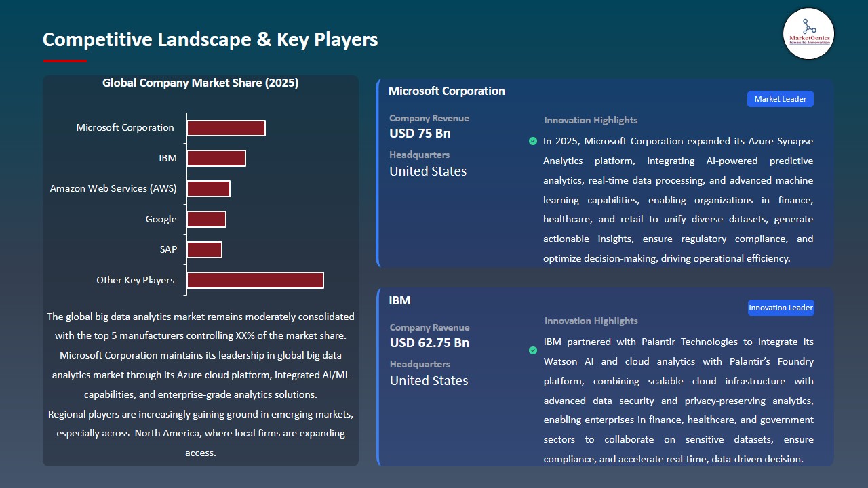Select the Market Leader badge

click(x=780, y=98)
